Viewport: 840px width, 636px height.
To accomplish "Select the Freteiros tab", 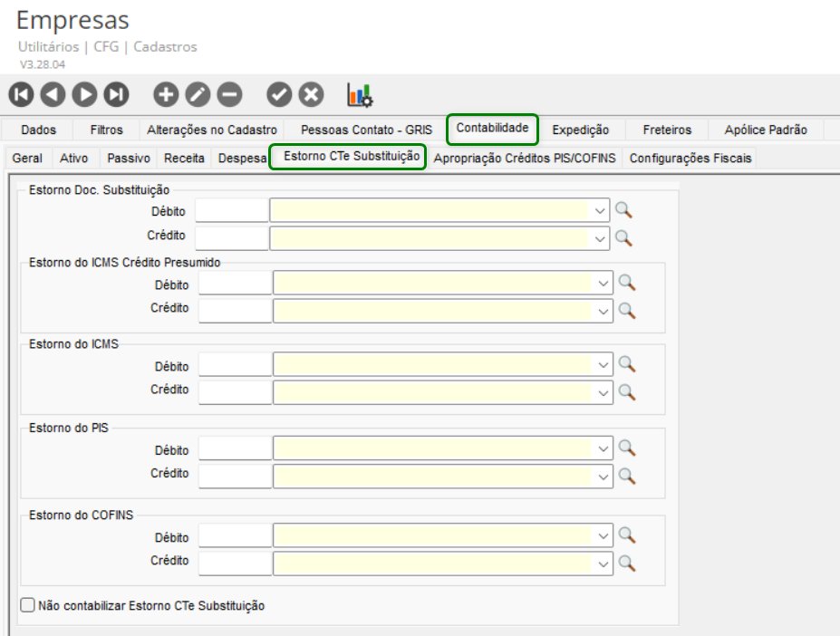I will (667, 130).
